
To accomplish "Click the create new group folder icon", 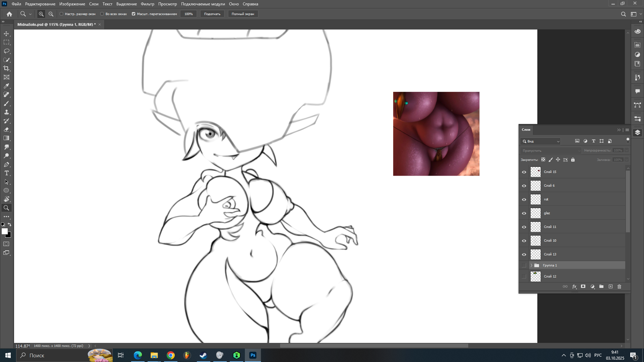I will point(601,287).
